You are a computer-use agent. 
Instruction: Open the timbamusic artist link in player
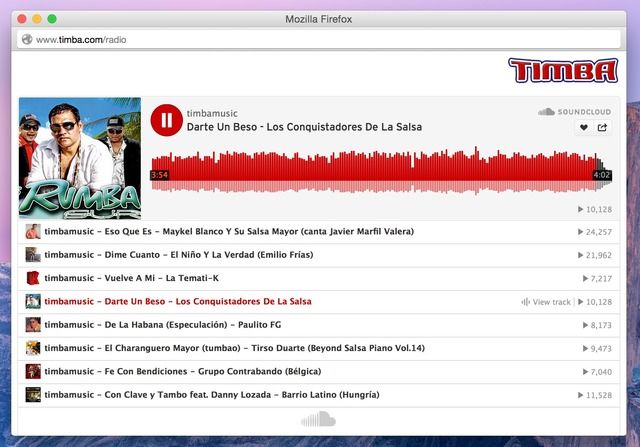click(212, 113)
